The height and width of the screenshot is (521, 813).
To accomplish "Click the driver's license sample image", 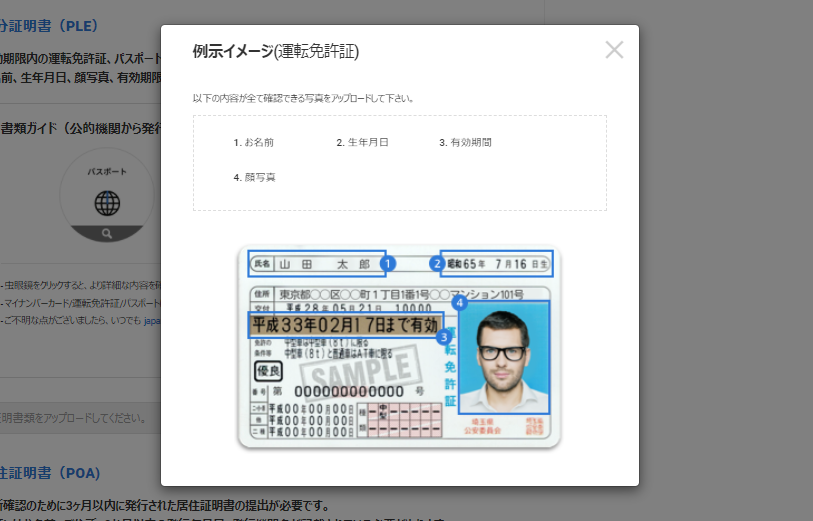I will click(399, 347).
